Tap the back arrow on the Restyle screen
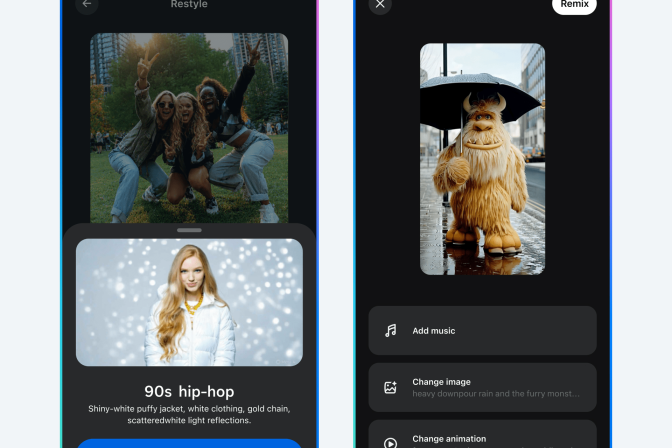 (87, 4)
